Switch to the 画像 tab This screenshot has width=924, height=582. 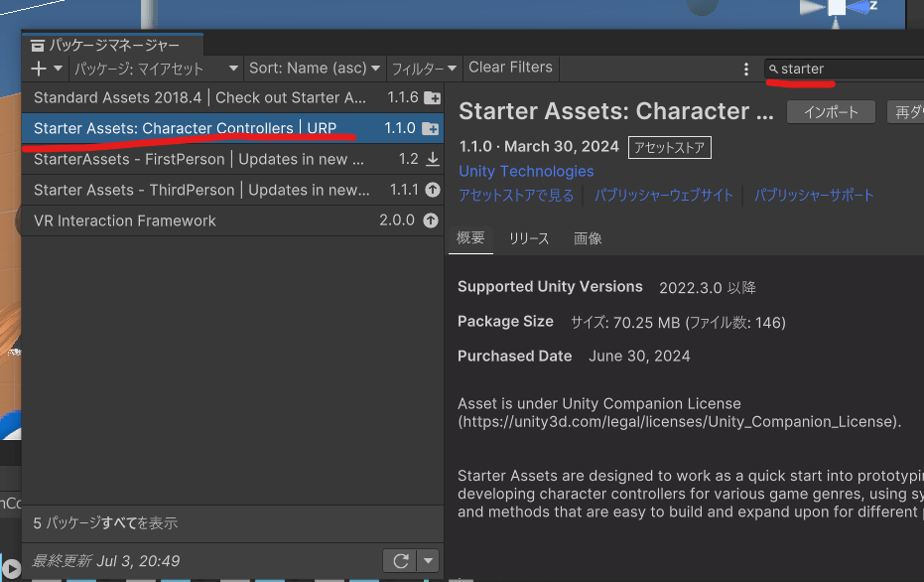pyautogui.click(x=588, y=238)
